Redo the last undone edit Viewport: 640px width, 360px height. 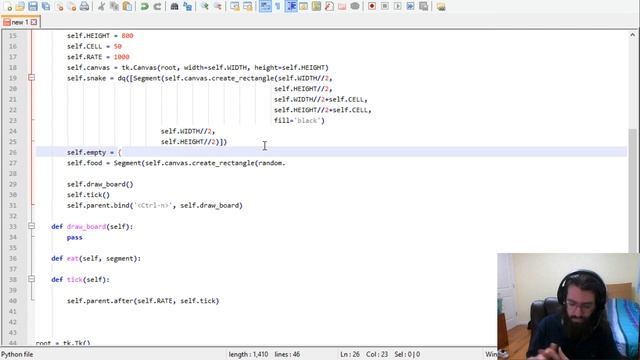point(157,6)
